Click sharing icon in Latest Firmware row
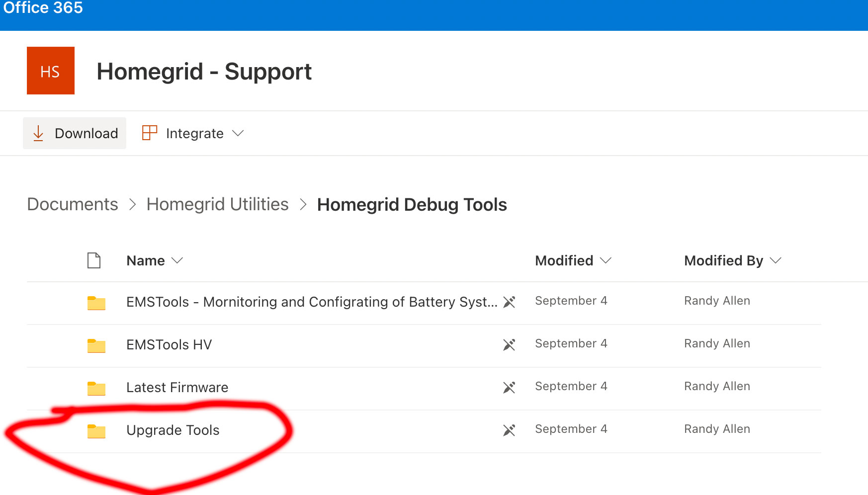 click(509, 387)
